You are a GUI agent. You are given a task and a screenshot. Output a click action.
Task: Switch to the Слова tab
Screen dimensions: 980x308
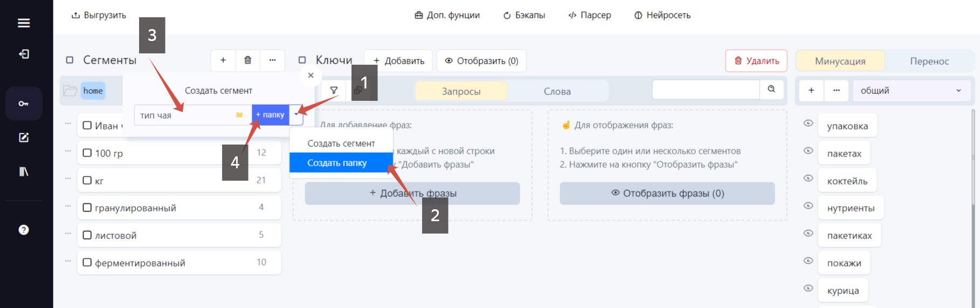pos(557,91)
